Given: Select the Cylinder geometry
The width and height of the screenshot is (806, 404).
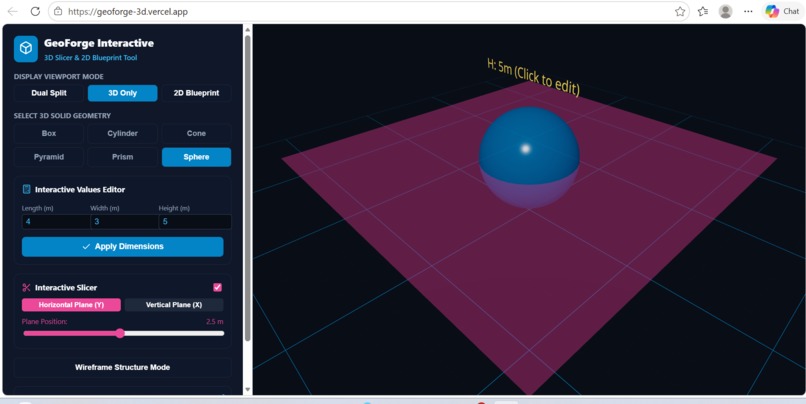Looking at the screenshot, I should pos(122,133).
